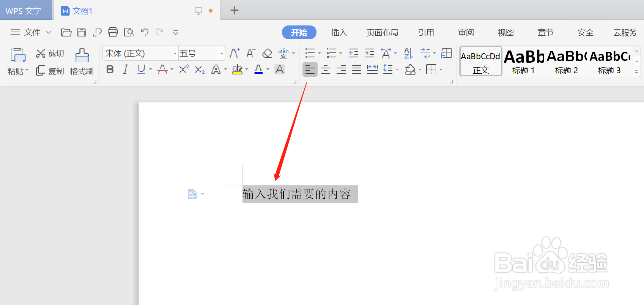Toggle Align Right paragraph button
Image resolution: width=644 pixels, height=305 pixels.
[341, 70]
